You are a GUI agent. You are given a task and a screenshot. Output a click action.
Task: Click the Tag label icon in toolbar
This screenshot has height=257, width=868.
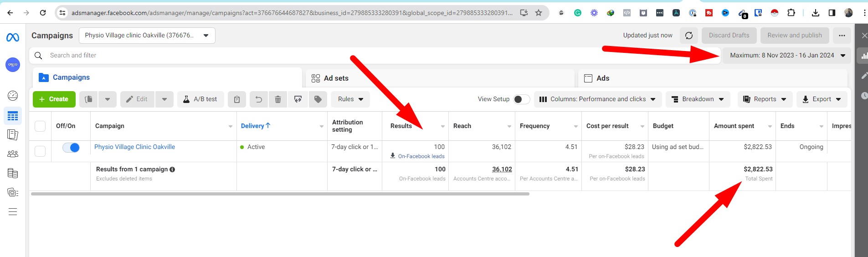pyautogui.click(x=318, y=99)
